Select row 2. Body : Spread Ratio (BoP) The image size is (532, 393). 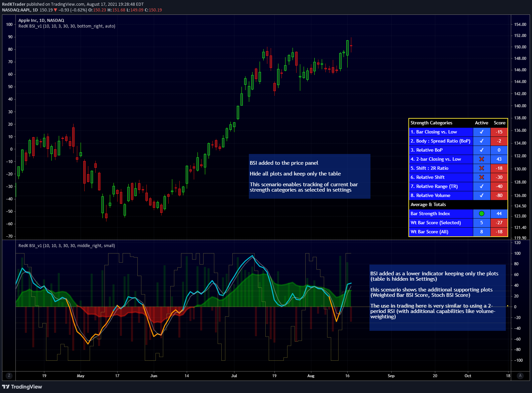tap(441, 141)
